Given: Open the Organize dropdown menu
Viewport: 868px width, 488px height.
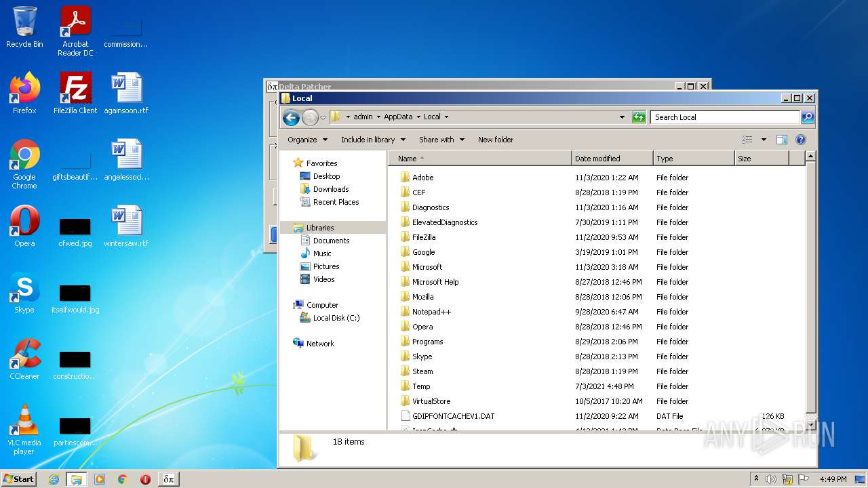Looking at the screenshot, I should (308, 140).
